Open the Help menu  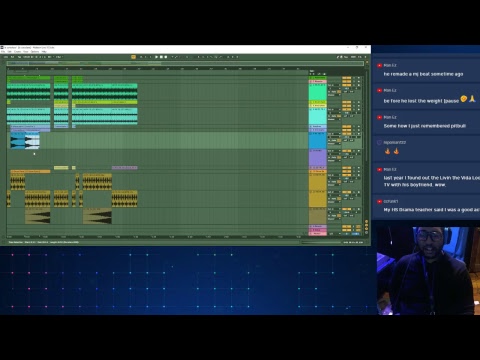pyautogui.click(x=44, y=52)
